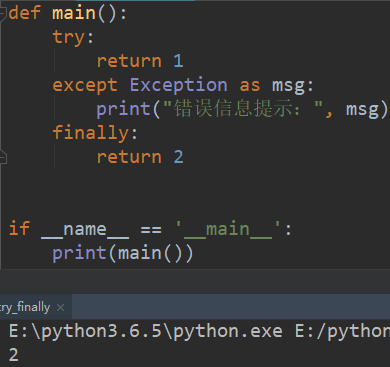Click the try: keyword line
Screen dimensions: 390x367
73,37
